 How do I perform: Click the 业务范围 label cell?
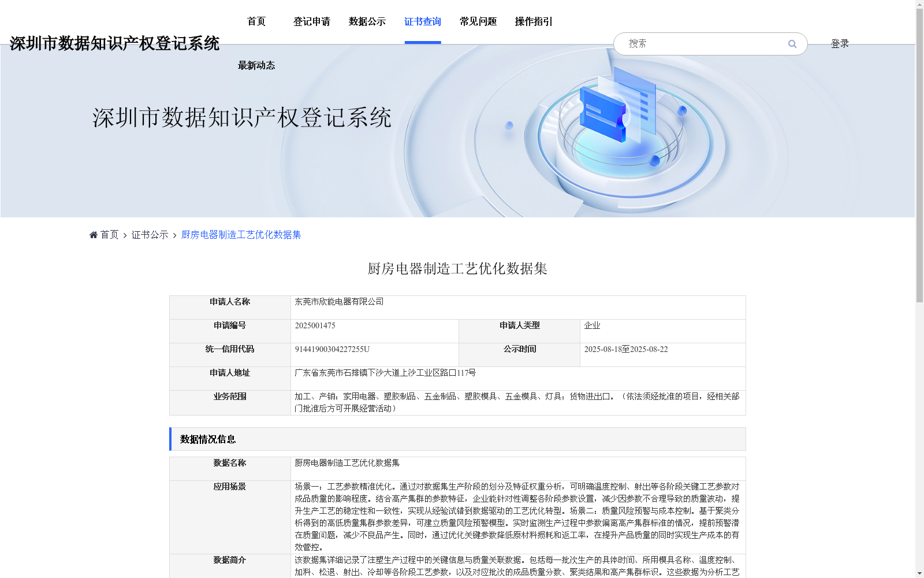click(230, 403)
